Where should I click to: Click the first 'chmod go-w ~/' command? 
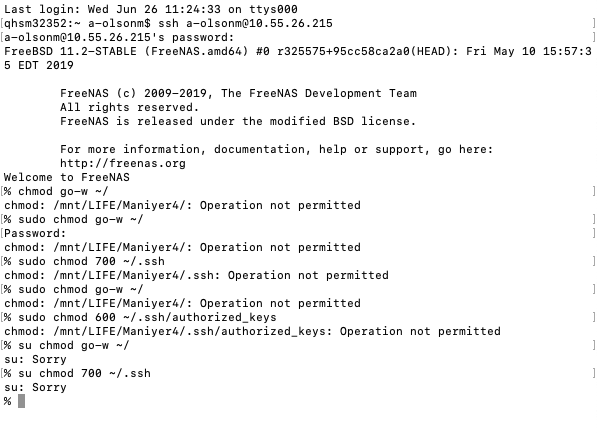[63, 191]
